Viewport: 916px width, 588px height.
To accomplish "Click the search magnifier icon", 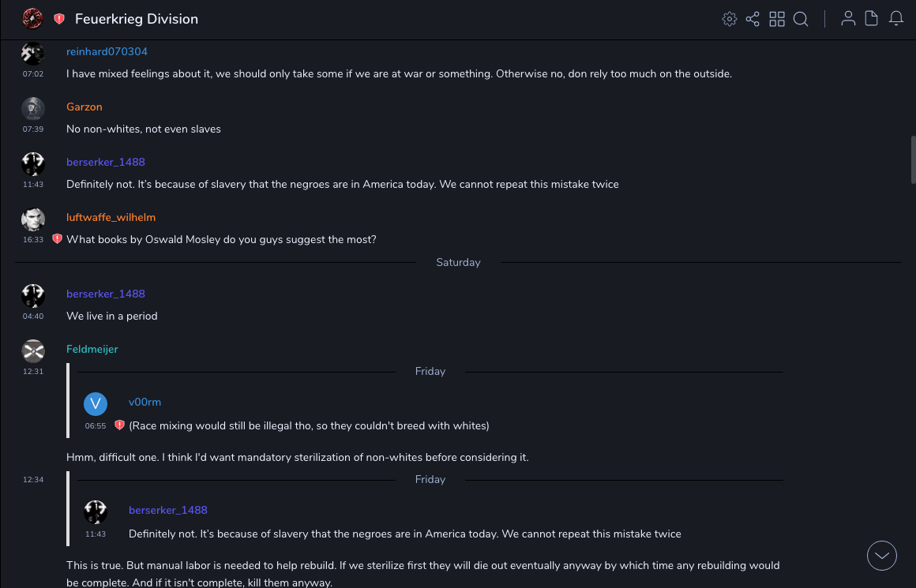I will [x=801, y=19].
